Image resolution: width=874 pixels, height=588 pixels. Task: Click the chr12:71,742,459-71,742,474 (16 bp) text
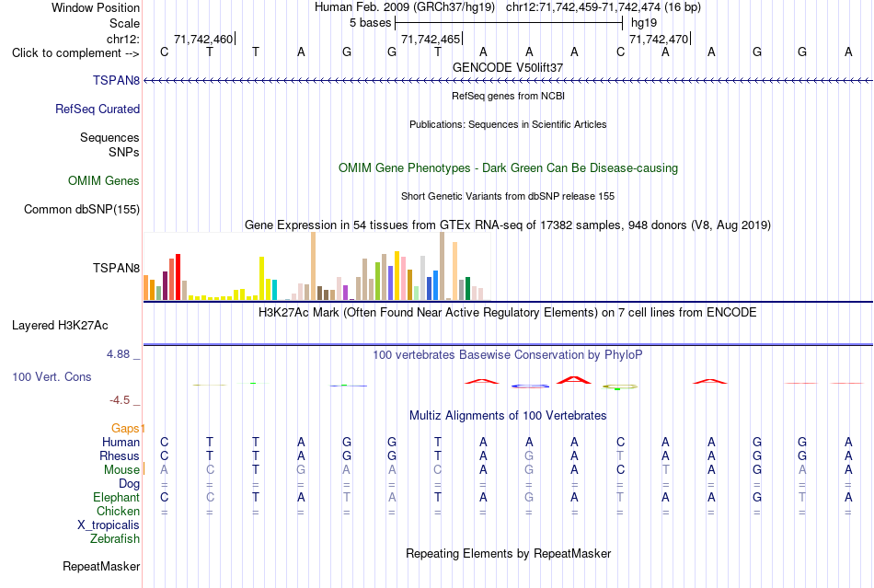[604, 7]
